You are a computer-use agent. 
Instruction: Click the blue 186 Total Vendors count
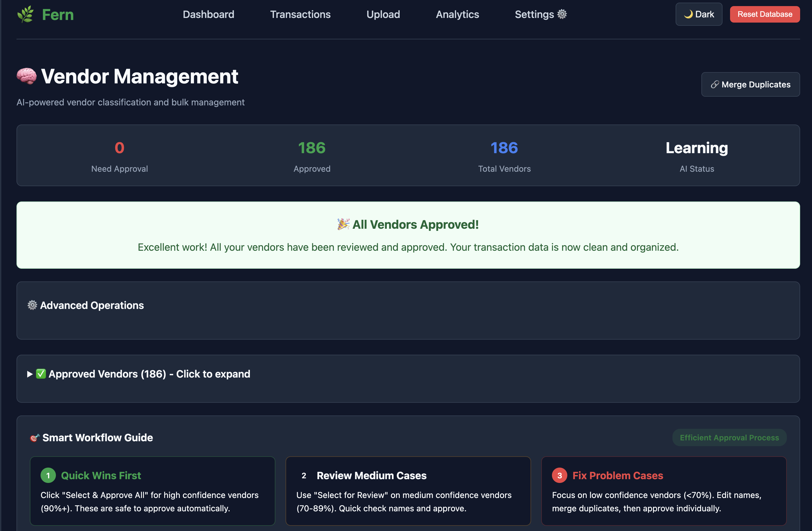point(504,148)
